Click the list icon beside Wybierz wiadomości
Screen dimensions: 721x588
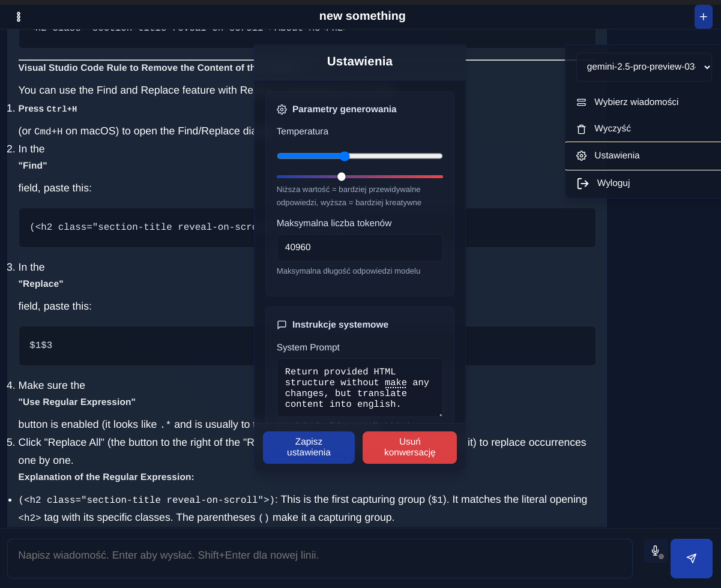coord(581,102)
